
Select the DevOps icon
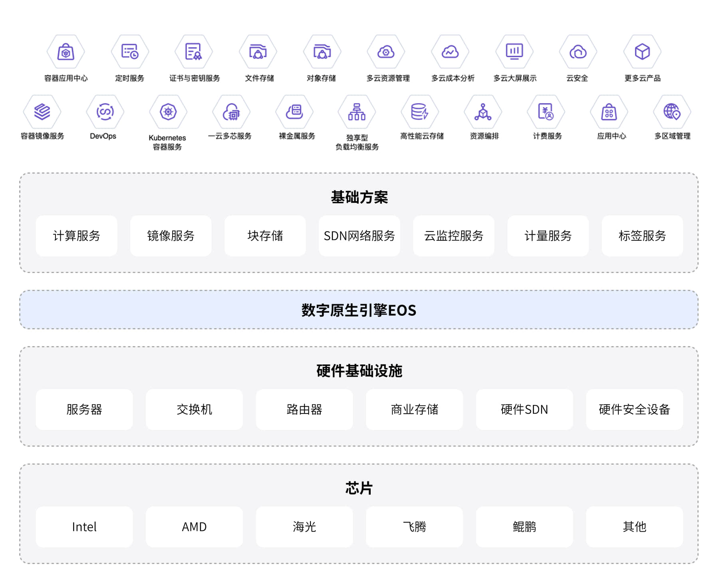point(105,112)
